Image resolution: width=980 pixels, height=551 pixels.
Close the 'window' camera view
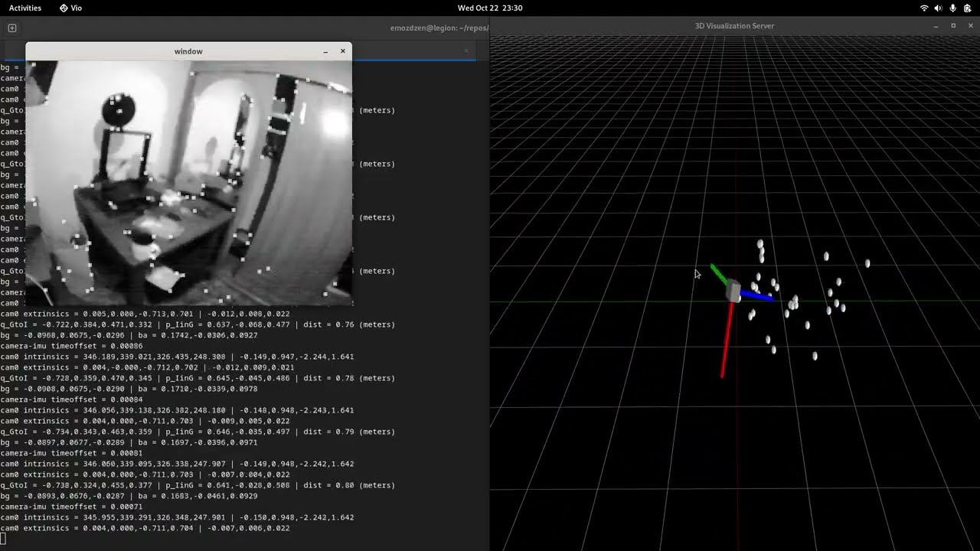click(342, 51)
